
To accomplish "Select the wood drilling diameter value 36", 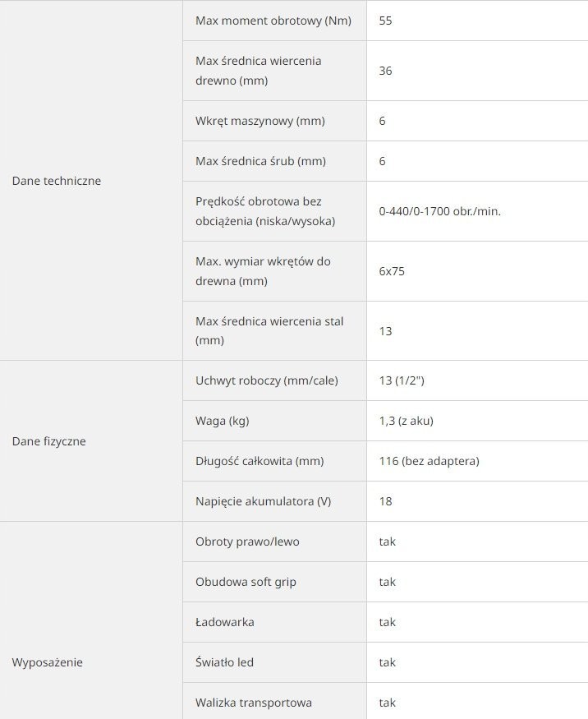I will pyautogui.click(x=386, y=71).
